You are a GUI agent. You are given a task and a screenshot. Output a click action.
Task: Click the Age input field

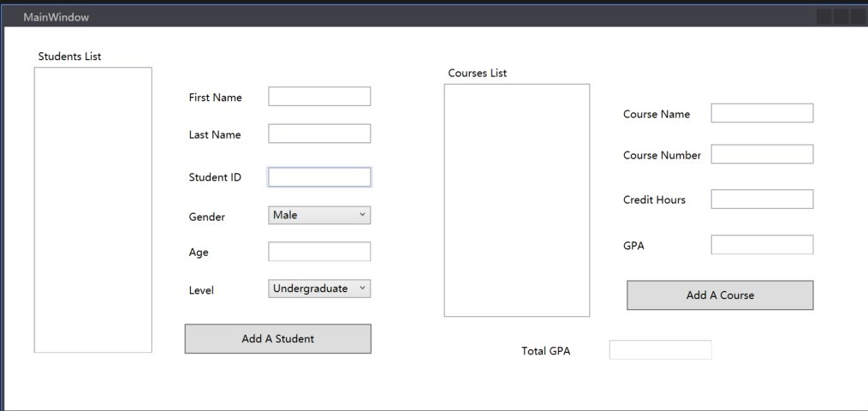tap(319, 252)
